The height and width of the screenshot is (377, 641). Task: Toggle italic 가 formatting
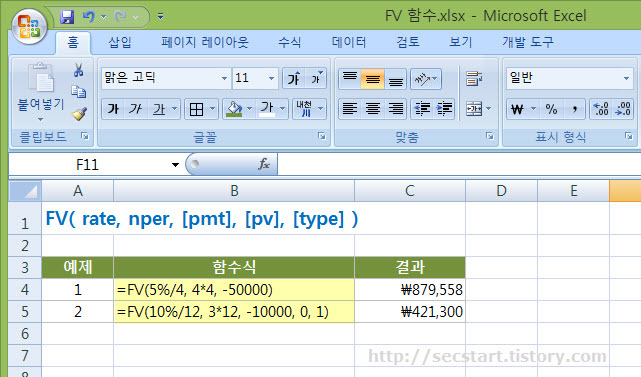135,109
